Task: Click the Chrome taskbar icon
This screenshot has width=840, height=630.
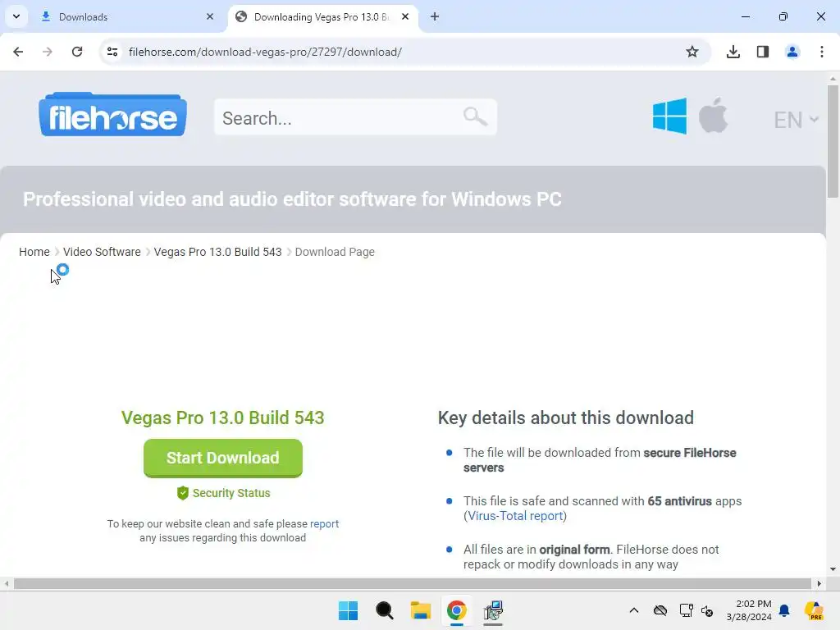Action: click(456, 610)
